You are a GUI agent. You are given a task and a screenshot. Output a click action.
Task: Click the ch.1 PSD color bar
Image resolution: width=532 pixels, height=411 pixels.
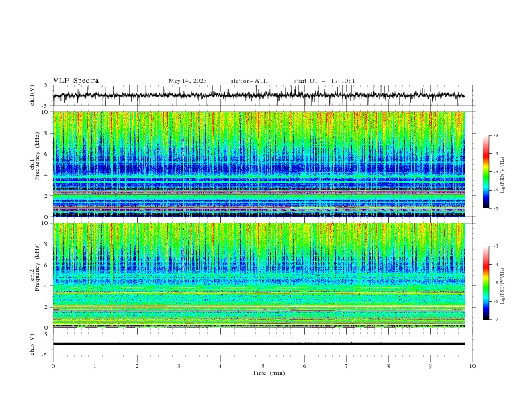pyautogui.click(x=486, y=172)
